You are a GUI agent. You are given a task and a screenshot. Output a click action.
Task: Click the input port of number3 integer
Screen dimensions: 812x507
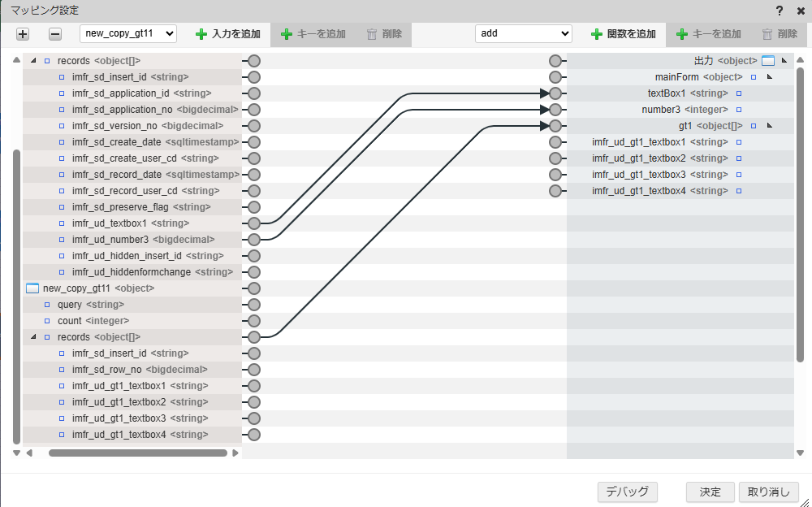click(x=555, y=110)
